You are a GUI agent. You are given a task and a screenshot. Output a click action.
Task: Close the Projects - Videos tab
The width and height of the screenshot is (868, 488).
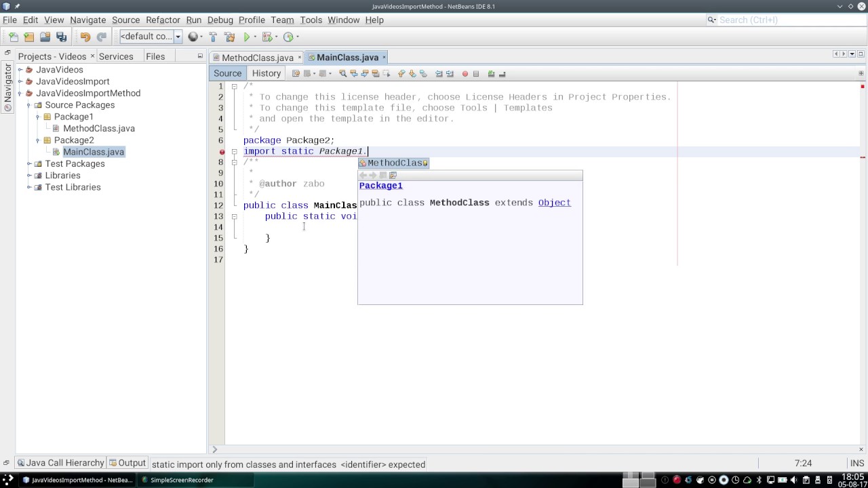tap(92, 56)
